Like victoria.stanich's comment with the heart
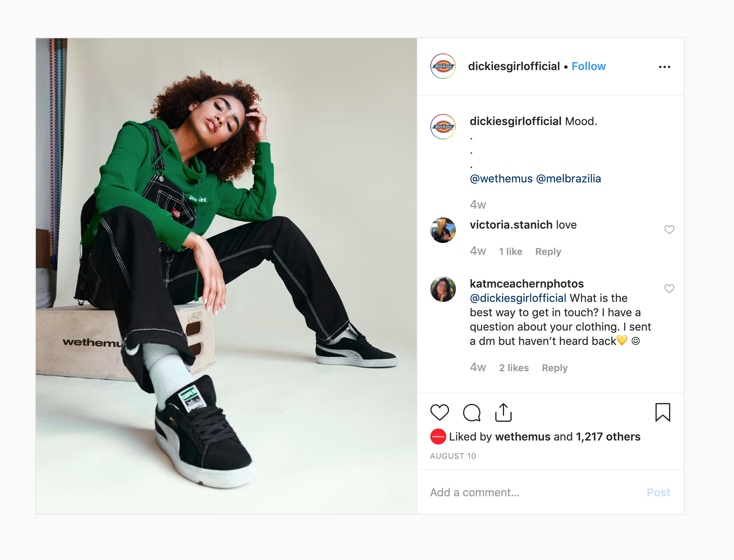The height and width of the screenshot is (560, 734). click(669, 230)
